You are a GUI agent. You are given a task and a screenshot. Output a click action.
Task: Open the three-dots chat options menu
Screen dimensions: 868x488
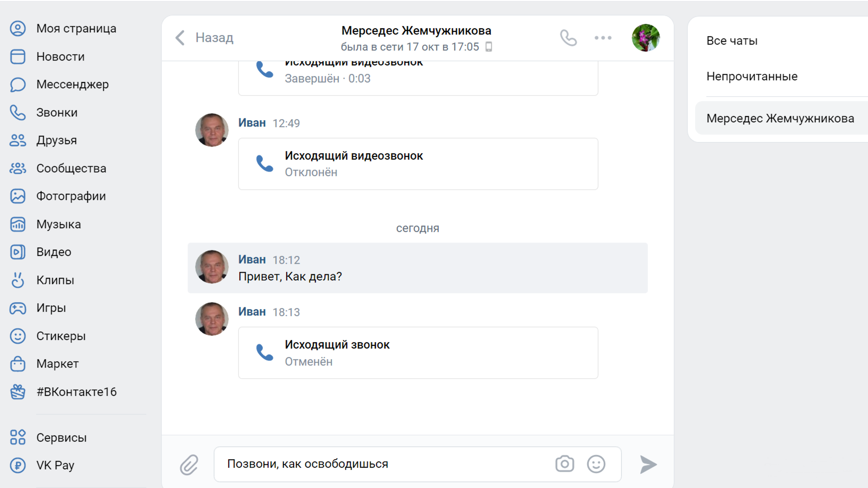[603, 38]
